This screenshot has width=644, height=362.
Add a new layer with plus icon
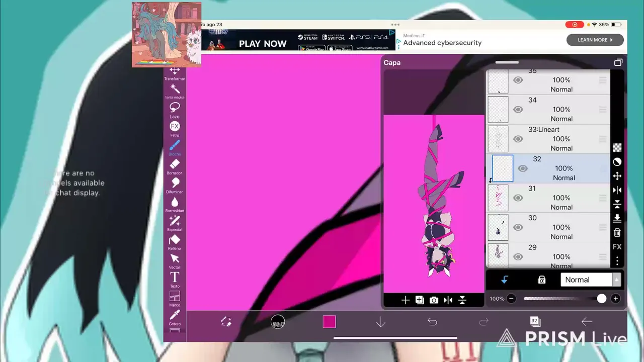[406, 300]
